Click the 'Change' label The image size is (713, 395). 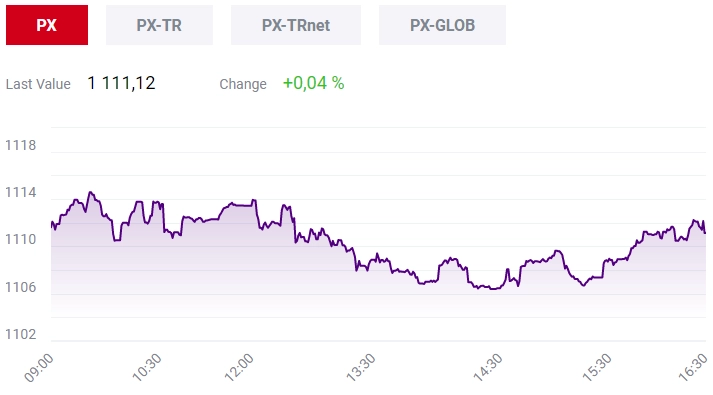pyautogui.click(x=243, y=84)
